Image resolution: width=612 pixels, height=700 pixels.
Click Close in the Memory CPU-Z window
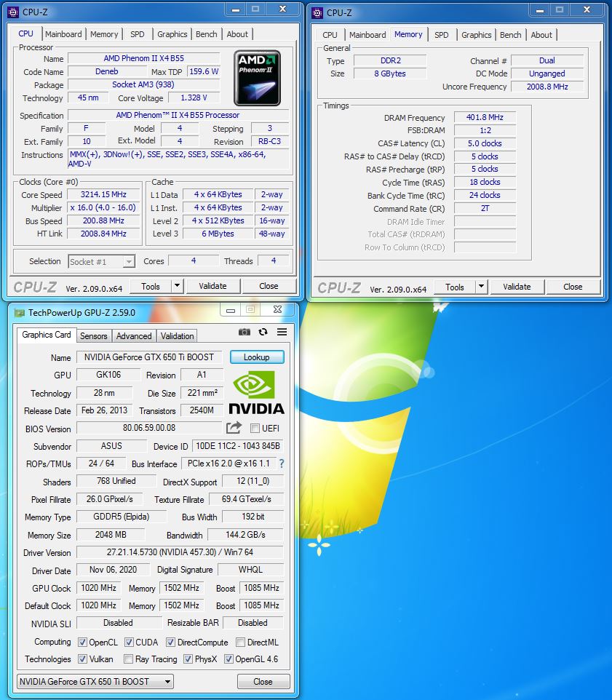pyautogui.click(x=573, y=287)
